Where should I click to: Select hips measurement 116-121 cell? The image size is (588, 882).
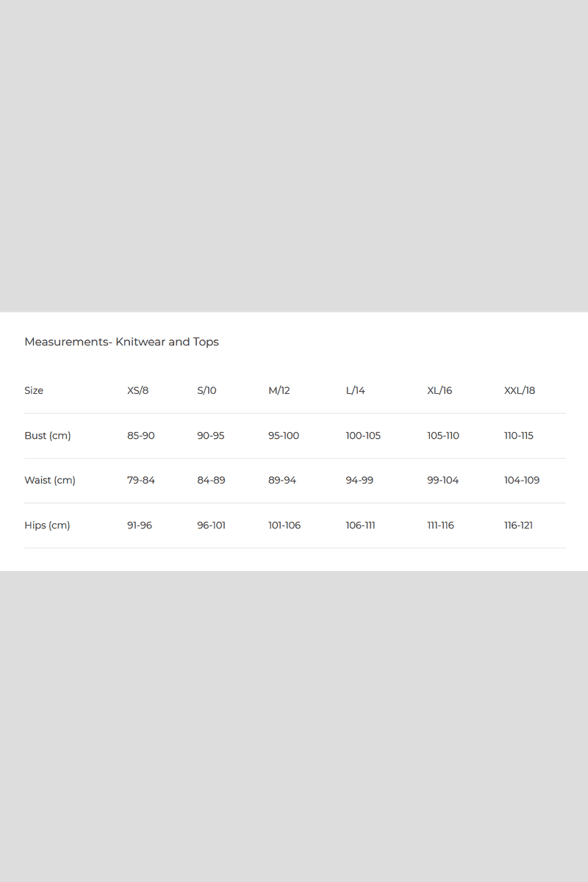[x=518, y=526]
